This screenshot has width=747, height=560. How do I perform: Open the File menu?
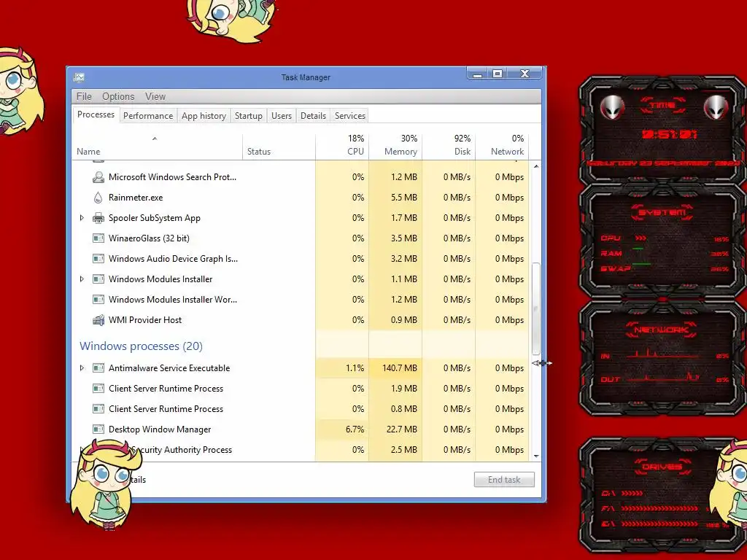[84, 97]
